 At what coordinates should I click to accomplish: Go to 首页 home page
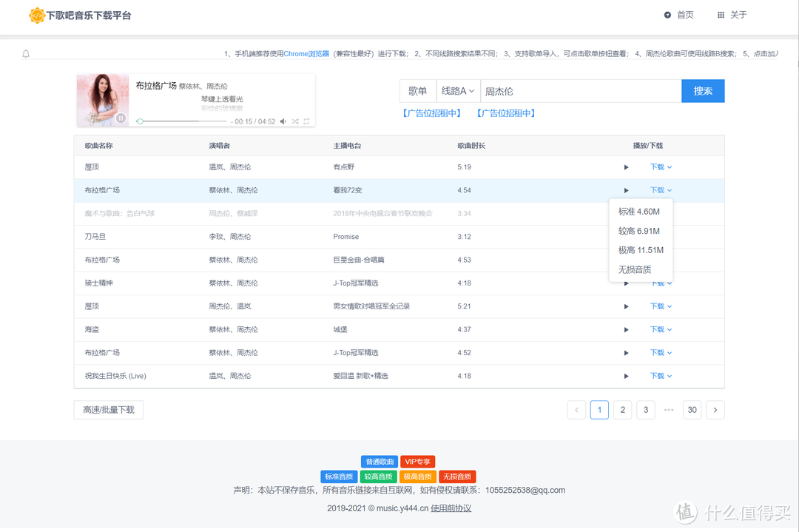tap(679, 15)
